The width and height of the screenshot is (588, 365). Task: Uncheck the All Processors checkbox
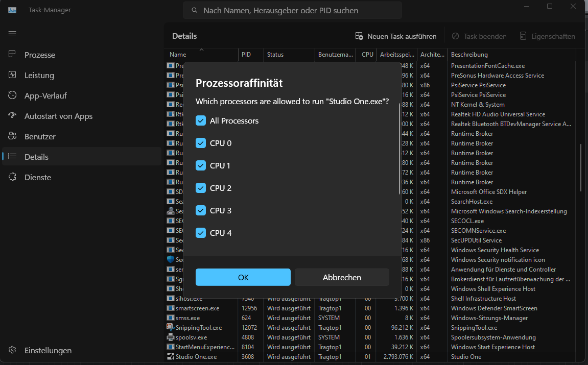pos(201,120)
